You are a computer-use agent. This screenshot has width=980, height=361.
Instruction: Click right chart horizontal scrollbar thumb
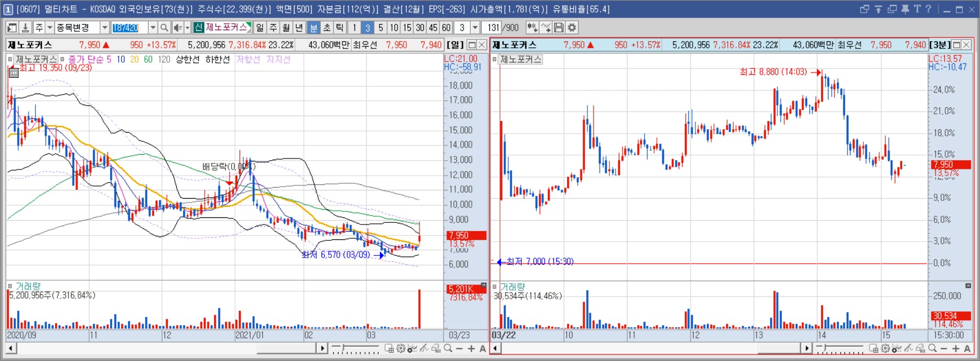click(x=778, y=348)
